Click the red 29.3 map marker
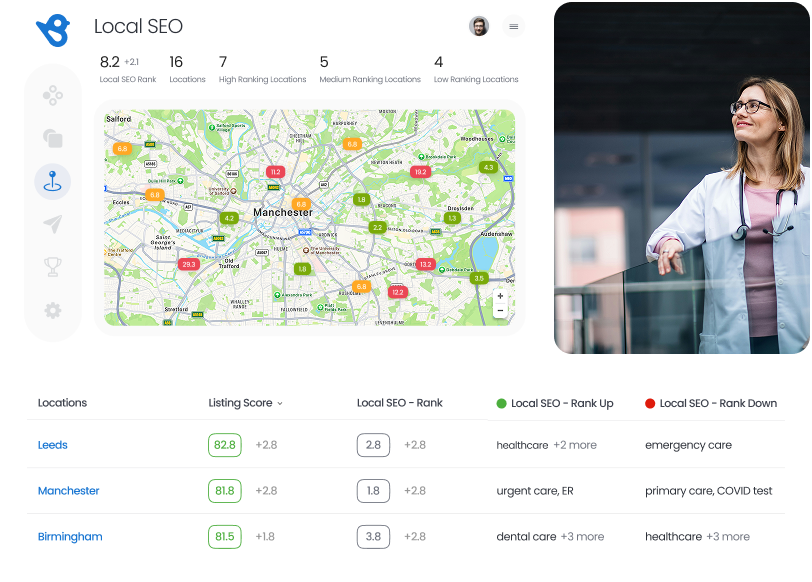 point(189,264)
